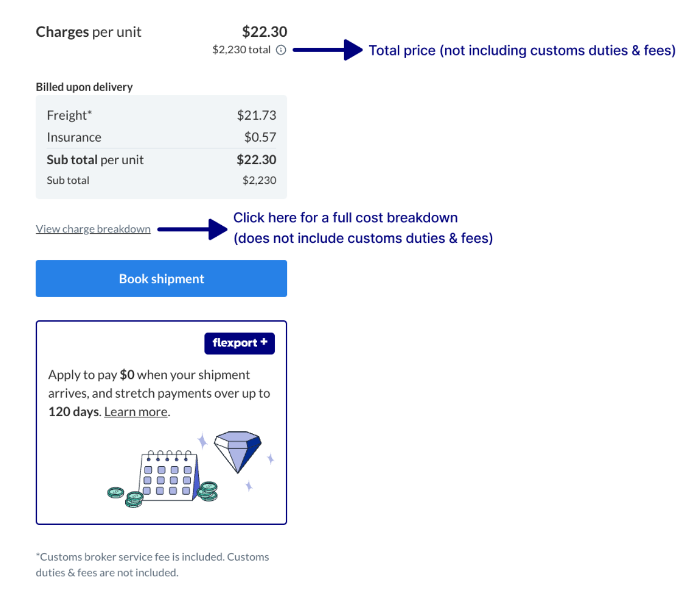
Task: Click the Sub total $2,230 row
Action: click(161, 180)
